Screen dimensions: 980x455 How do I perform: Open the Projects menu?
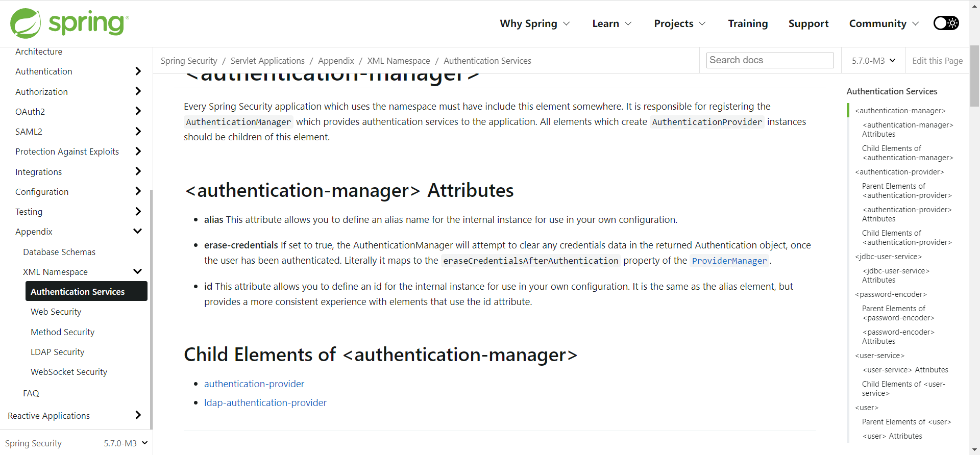[679, 23]
